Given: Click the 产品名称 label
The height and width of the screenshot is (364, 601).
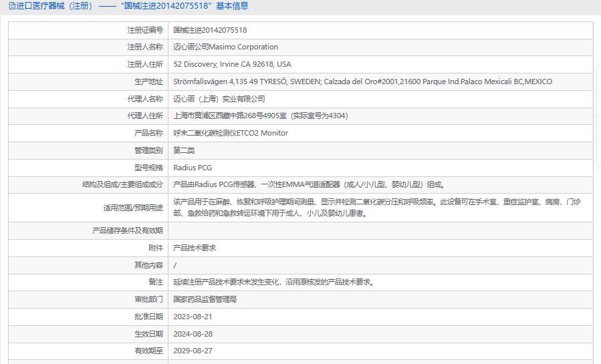Looking at the screenshot, I should point(148,133).
